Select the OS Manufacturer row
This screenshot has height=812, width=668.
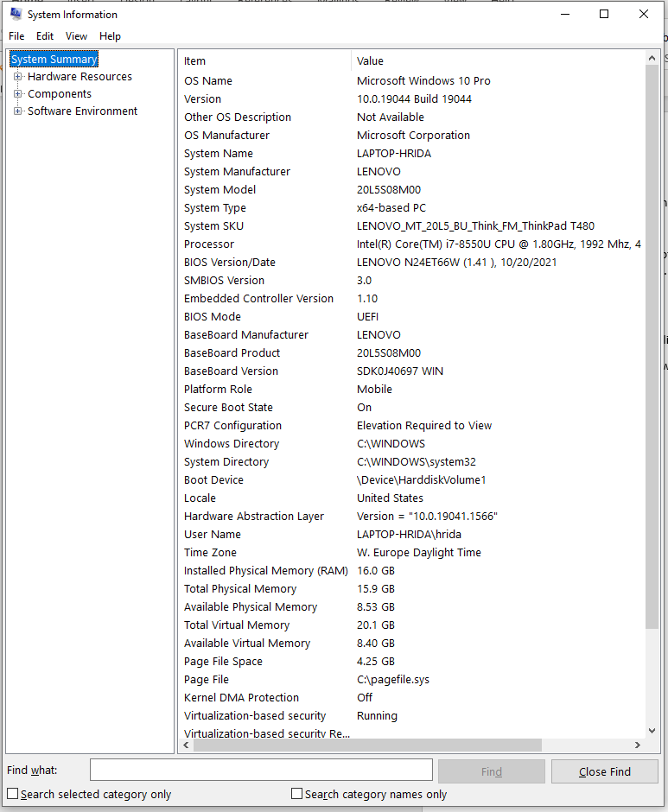(x=412, y=135)
